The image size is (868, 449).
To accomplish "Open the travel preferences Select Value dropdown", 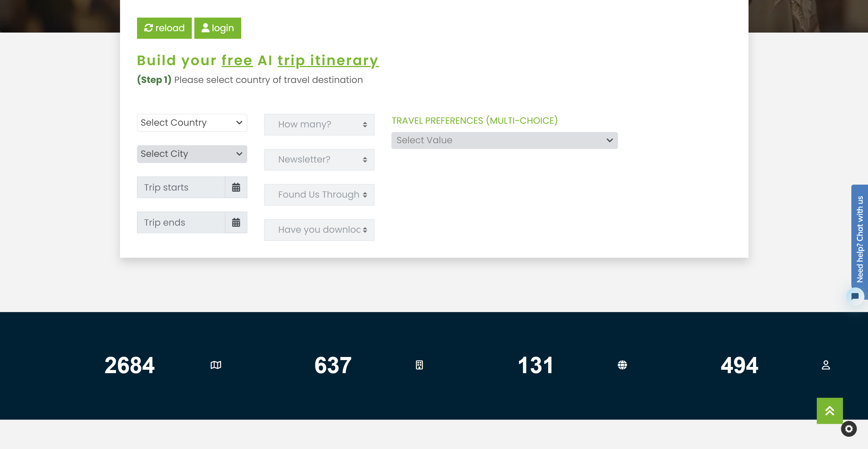I will pyautogui.click(x=504, y=140).
